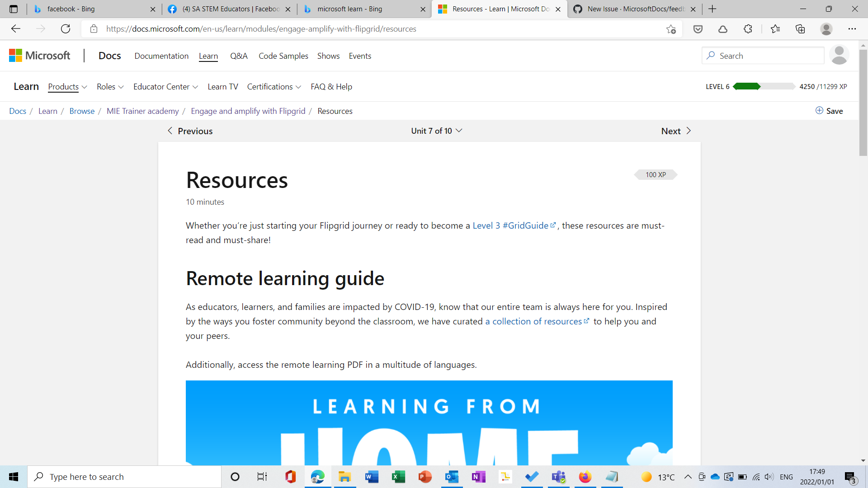Click the Docs profile avatar icon
Screen dimensions: 868x488
839,56
